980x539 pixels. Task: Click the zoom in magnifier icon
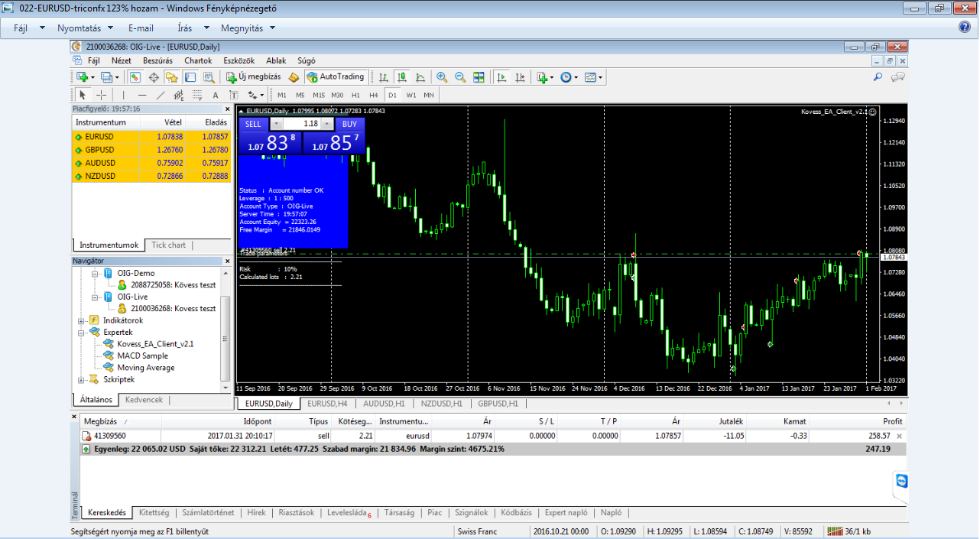(442, 77)
